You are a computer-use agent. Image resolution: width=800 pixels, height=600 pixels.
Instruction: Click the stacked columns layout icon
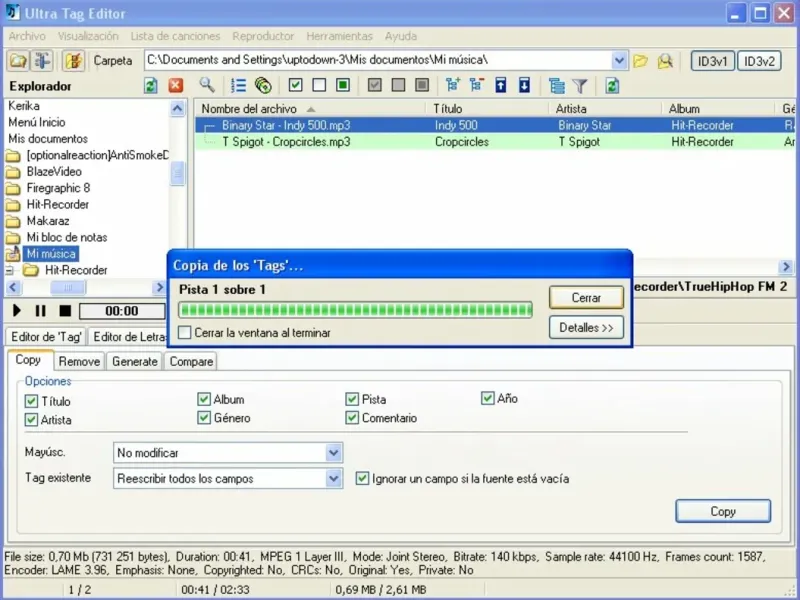coord(556,86)
